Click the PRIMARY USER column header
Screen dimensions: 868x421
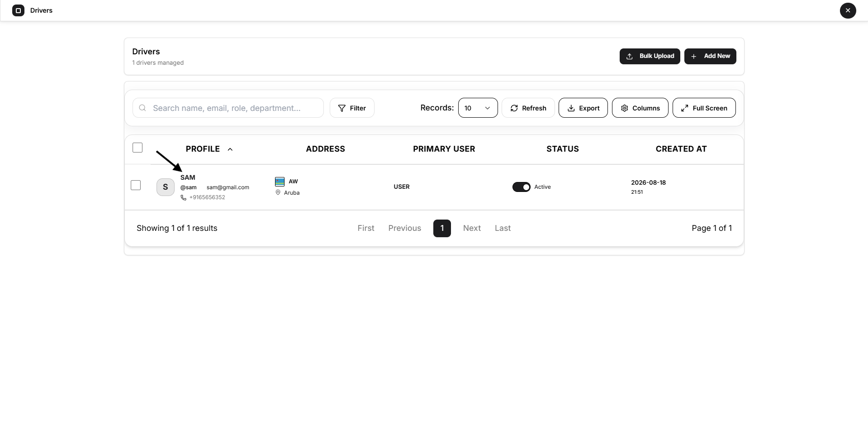(x=444, y=149)
